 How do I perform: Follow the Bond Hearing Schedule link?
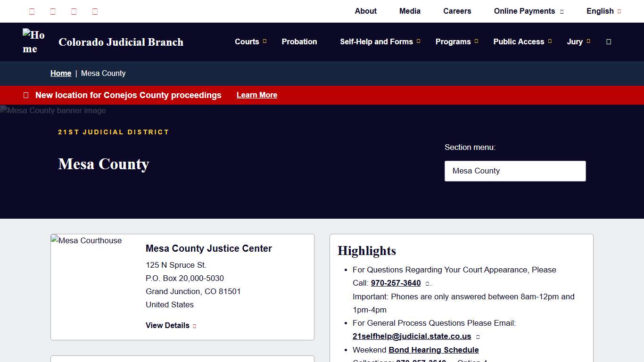(433, 350)
